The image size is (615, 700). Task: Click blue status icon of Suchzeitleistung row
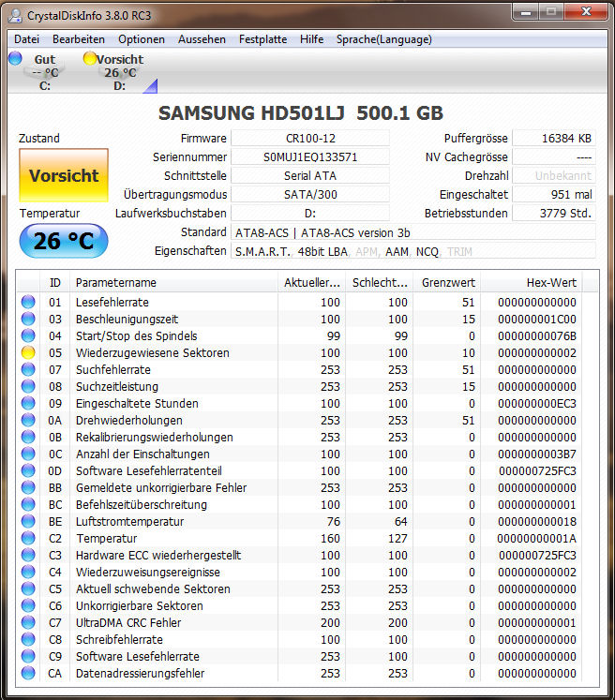coord(28,386)
